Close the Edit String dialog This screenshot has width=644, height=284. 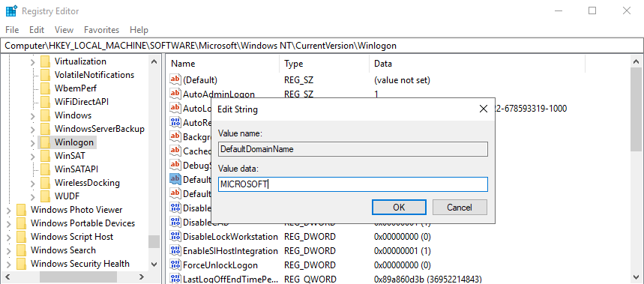(x=483, y=109)
